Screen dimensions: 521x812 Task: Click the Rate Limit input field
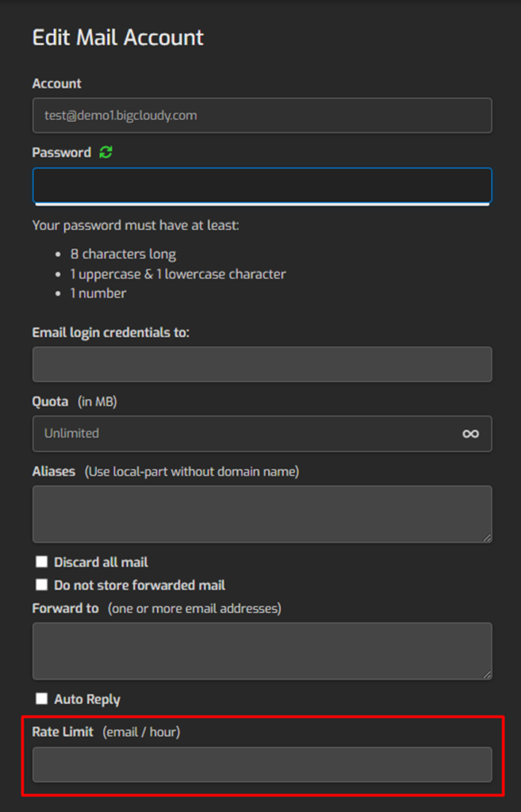(262, 764)
